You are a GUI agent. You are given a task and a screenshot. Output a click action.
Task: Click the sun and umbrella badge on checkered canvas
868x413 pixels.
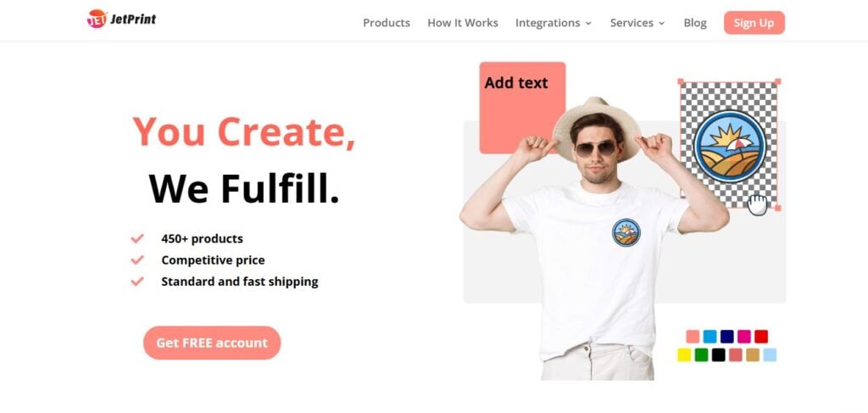tap(730, 147)
